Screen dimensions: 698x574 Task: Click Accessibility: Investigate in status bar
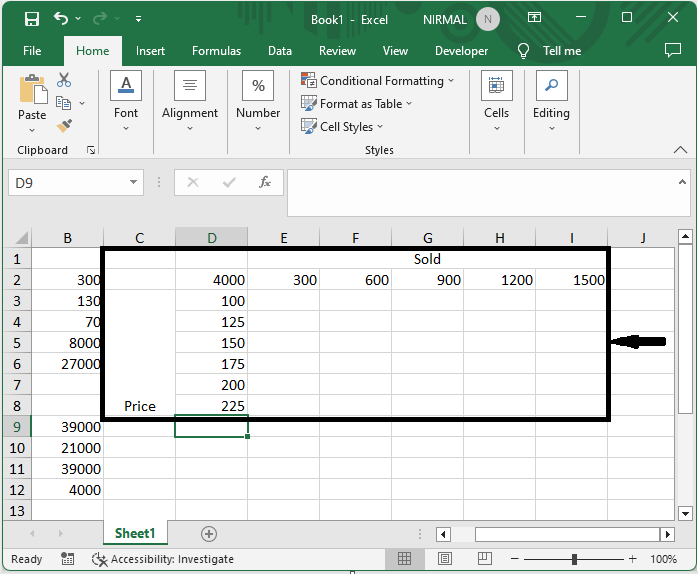pos(163,559)
